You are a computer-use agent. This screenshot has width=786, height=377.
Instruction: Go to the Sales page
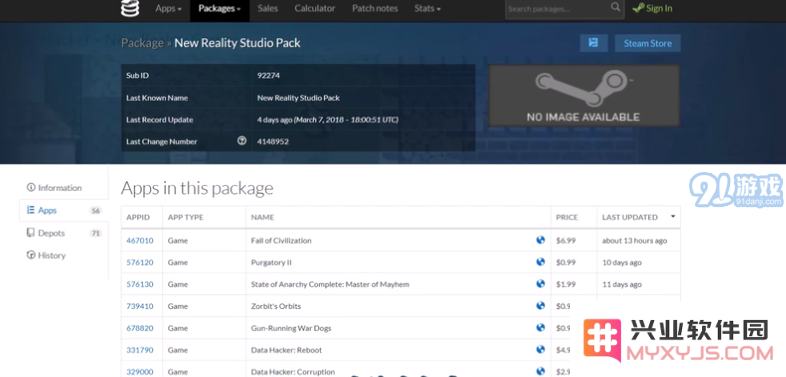pyautogui.click(x=268, y=9)
